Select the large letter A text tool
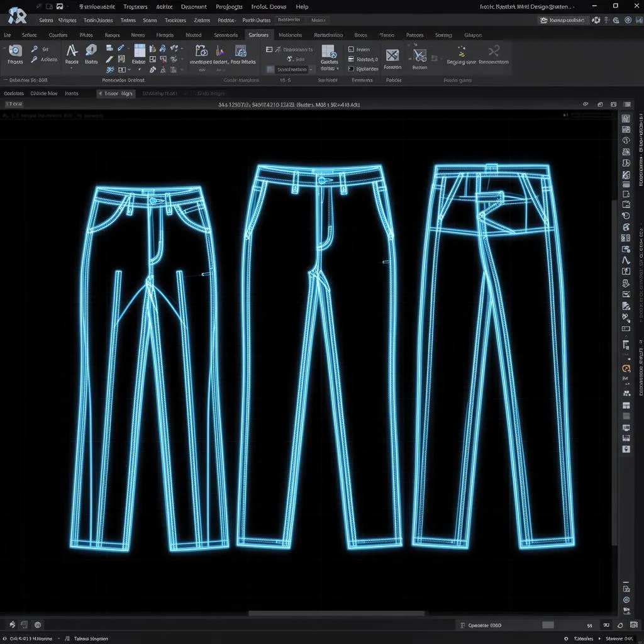The image size is (644, 644). click(x=72, y=50)
